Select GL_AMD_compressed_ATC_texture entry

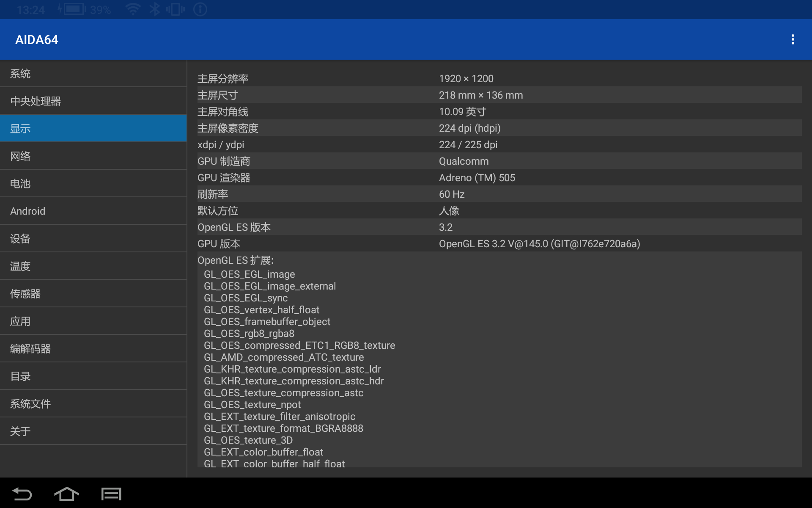click(284, 357)
